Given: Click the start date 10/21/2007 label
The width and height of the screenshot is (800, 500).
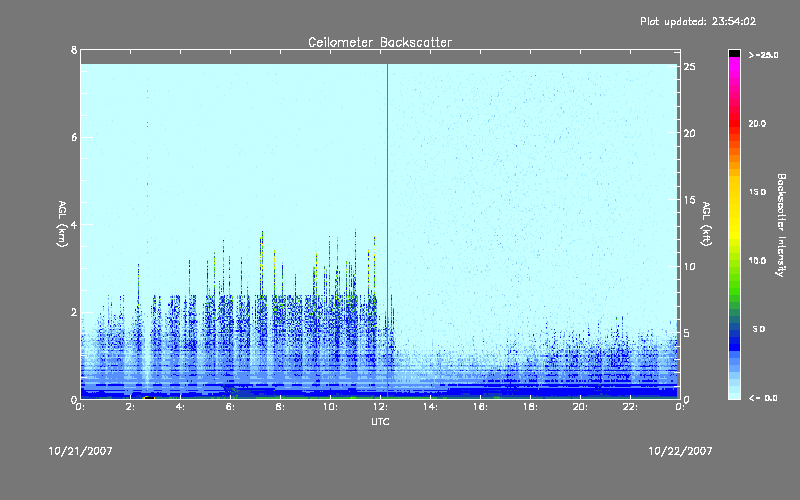Looking at the screenshot, I should (x=81, y=451).
